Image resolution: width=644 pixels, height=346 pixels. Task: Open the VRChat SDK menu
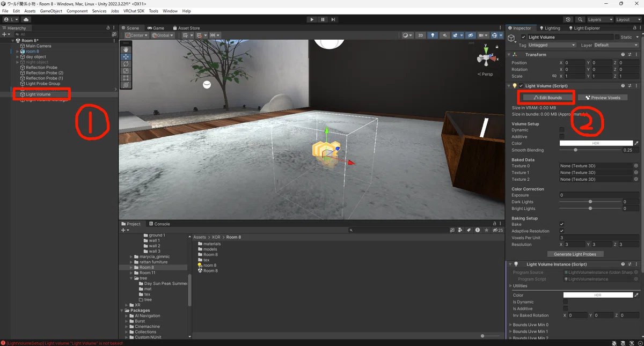tap(134, 11)
